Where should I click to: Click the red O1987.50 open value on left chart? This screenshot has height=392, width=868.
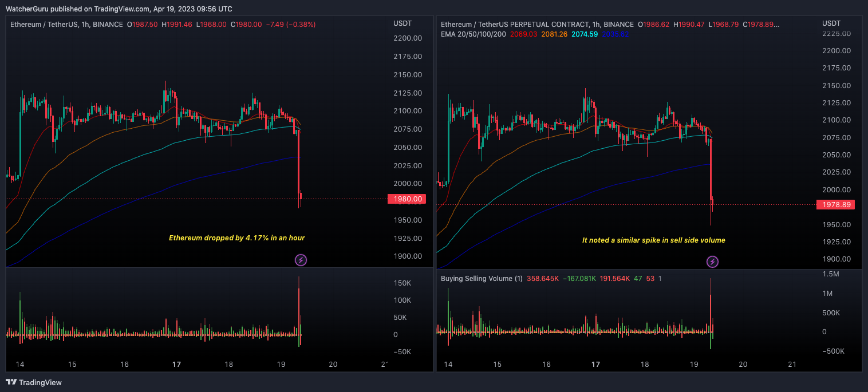pyautogui.click(x=143, y=25)
